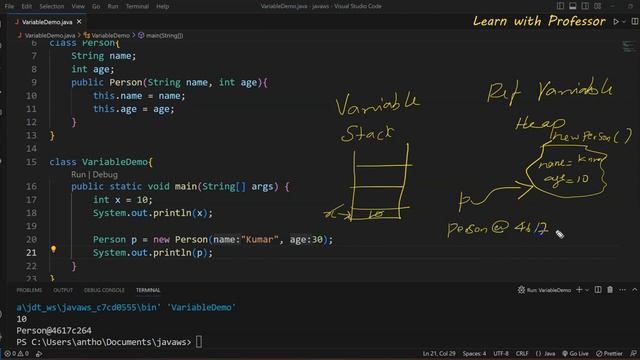Toggle secondary side bar layout icon

tap(585, 6)
